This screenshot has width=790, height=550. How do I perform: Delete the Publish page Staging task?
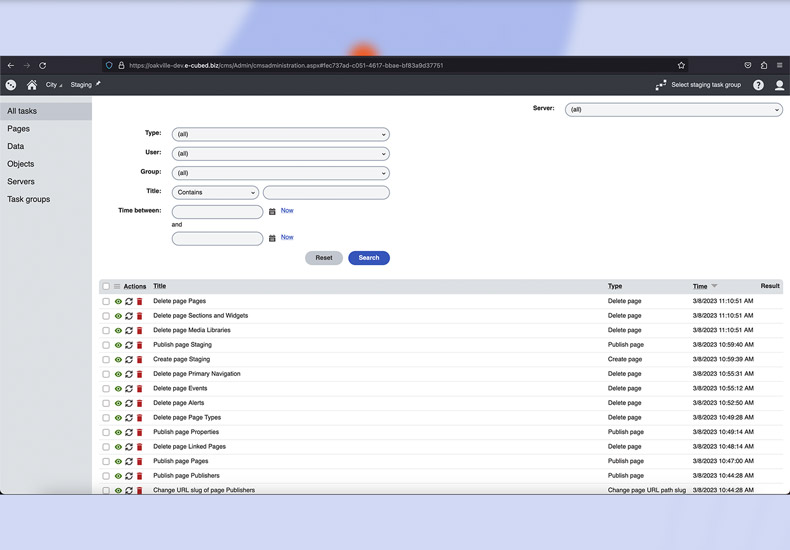[140, 345]
